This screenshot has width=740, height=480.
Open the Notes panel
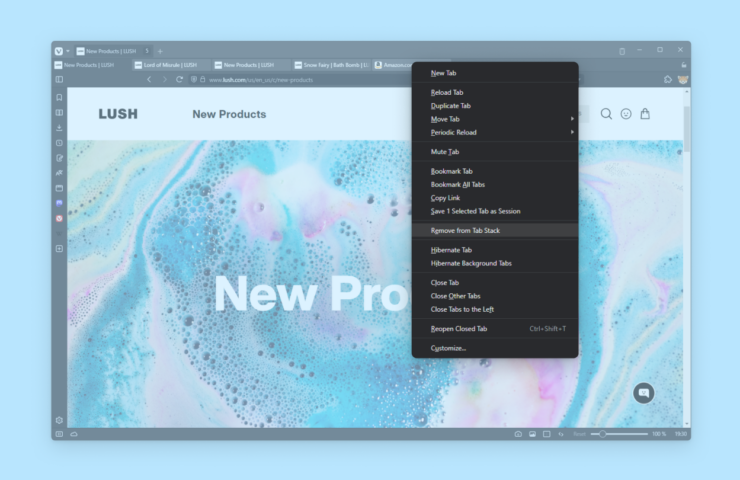[59, 158]
